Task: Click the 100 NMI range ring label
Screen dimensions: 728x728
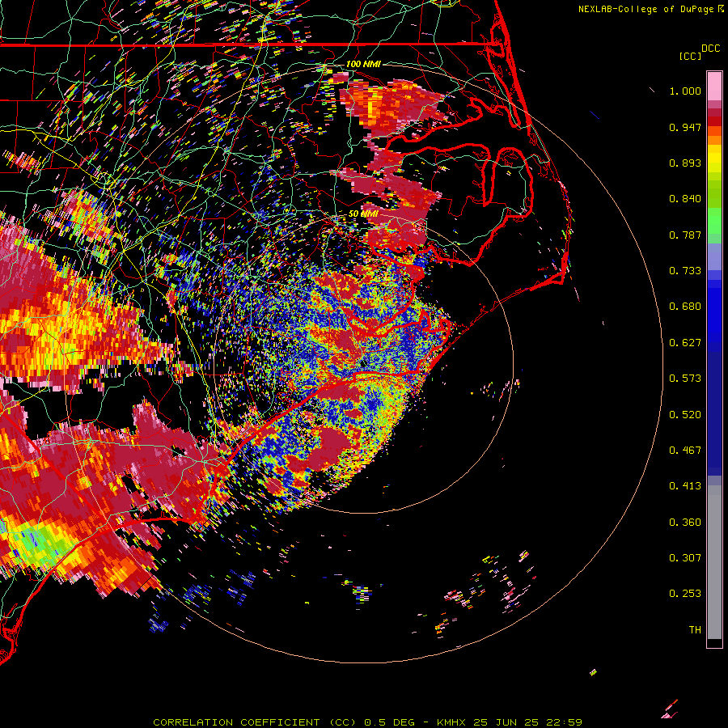Action: pyautogui.click(x=363, y=64)
